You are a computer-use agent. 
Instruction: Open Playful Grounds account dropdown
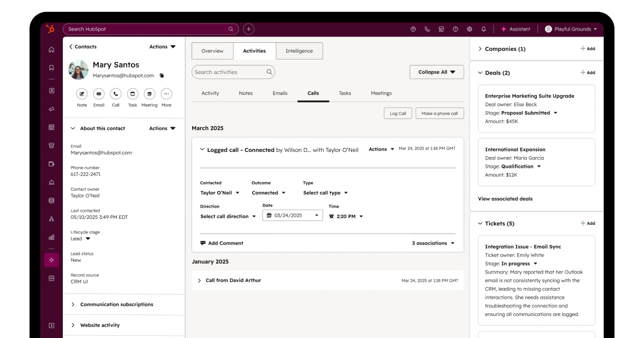(x=571, y=29)
